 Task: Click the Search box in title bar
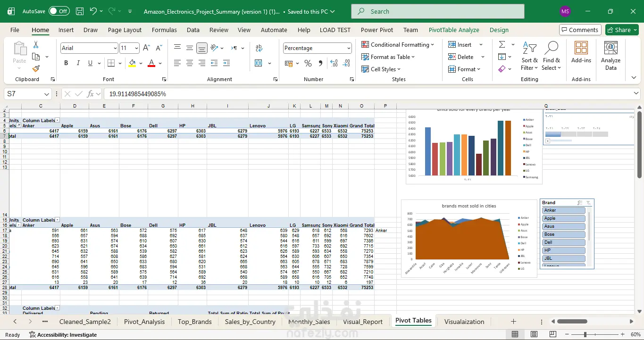[x=438, y=11]
